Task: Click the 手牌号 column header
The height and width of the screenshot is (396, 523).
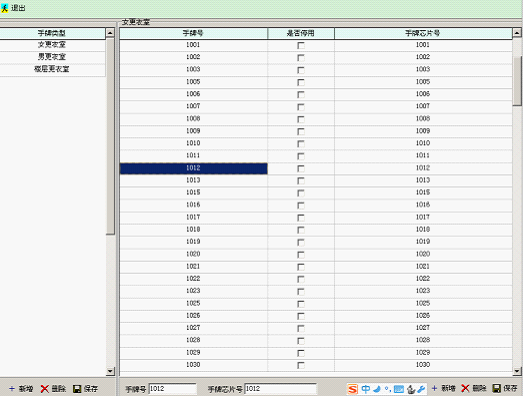Action: tap(193, 33)
